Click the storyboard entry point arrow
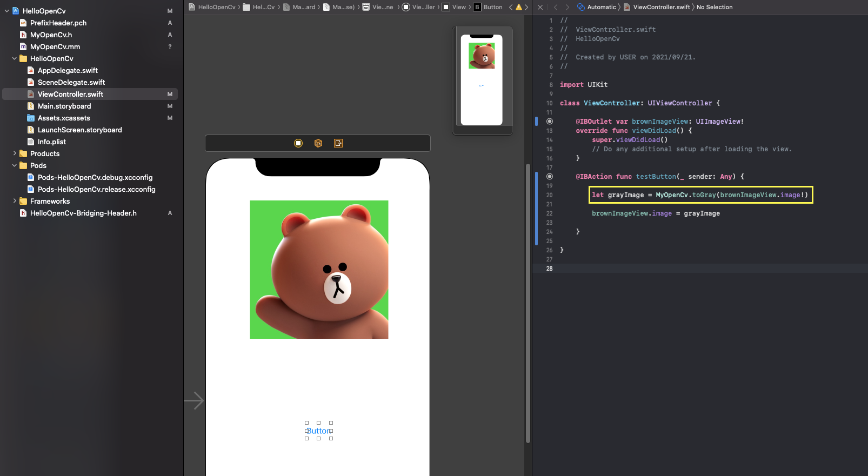 pos(194,400)
